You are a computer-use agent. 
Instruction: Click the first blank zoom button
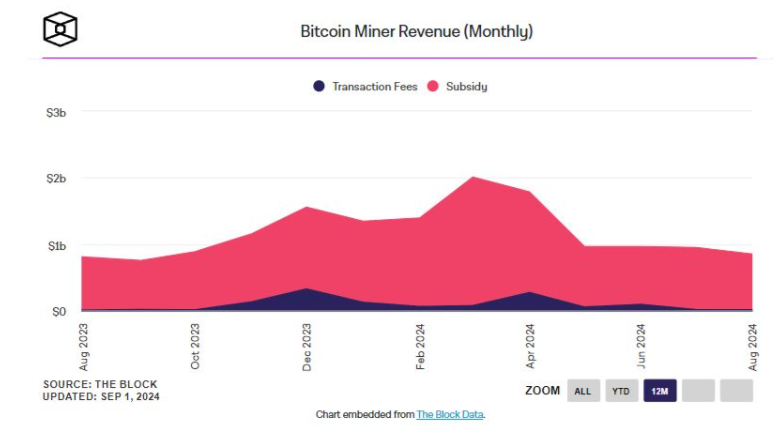pos(698,391)
